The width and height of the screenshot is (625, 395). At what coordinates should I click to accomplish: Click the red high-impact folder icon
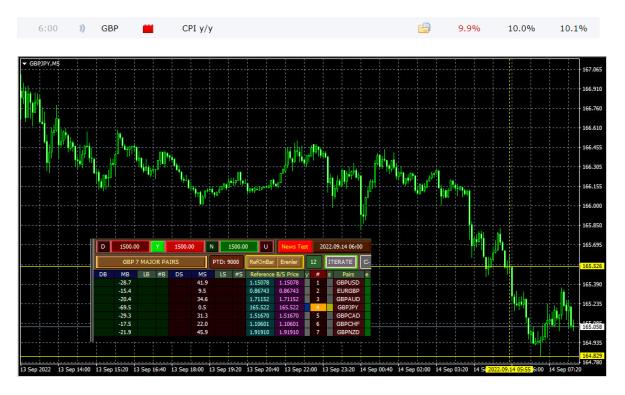[x=148, y=28]
